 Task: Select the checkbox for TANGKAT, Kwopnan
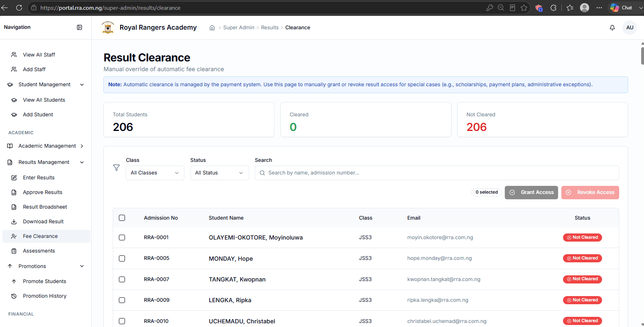(122, 279)
